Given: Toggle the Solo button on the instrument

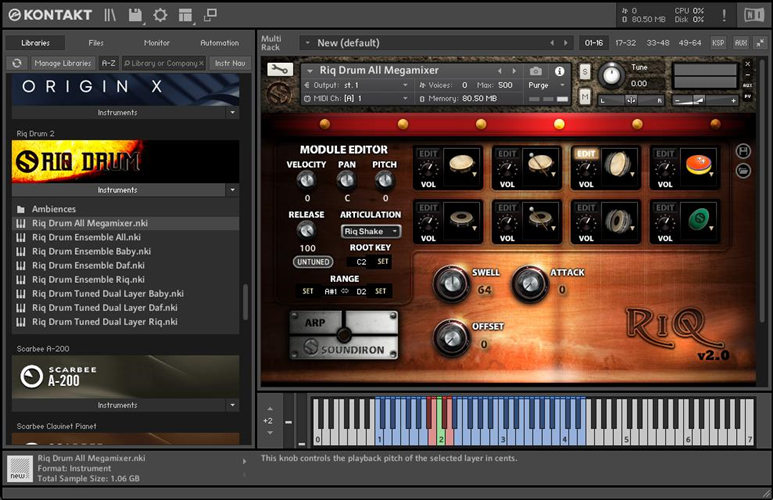Looking at the screenshot, I should point(585,71).
